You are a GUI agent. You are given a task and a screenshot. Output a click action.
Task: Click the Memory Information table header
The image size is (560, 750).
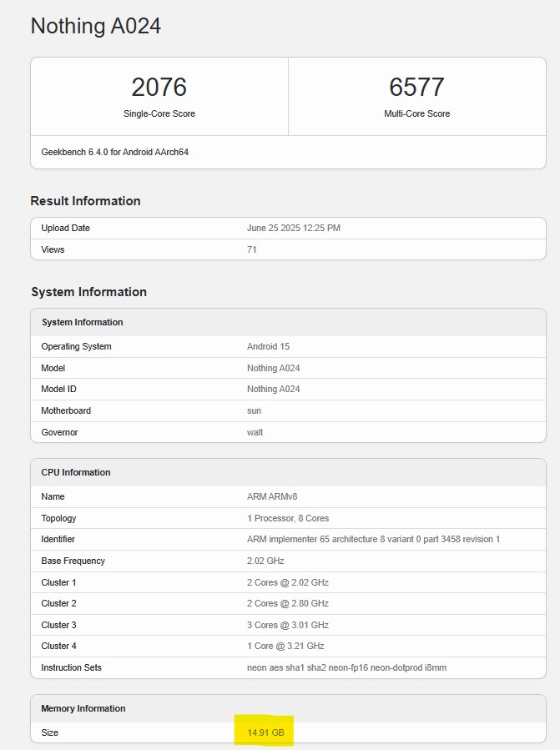(x=83, y=709)
